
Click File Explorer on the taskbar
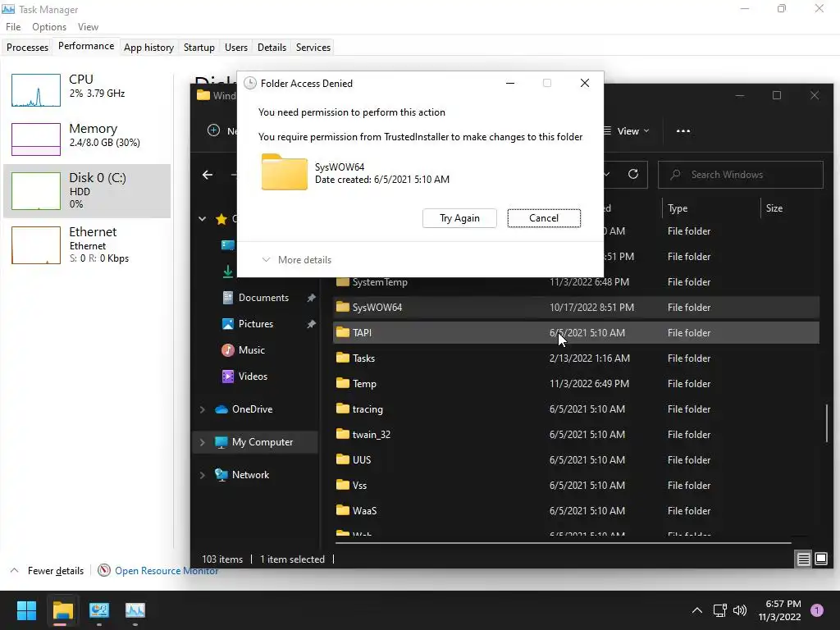point(62,610)
